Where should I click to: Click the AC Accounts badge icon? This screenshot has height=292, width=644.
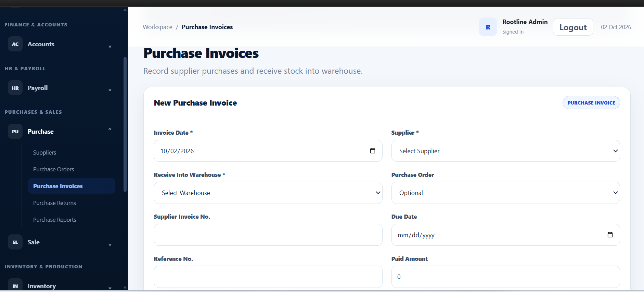15,44
